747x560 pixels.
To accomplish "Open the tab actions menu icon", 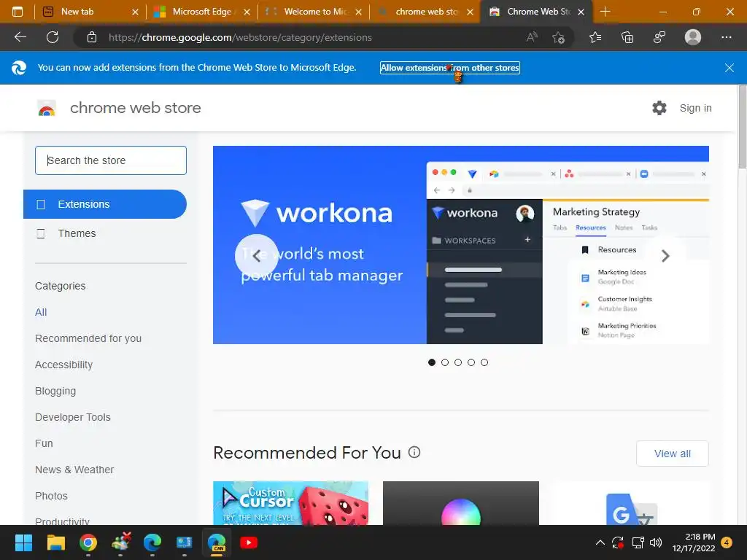I will (18, 12).
